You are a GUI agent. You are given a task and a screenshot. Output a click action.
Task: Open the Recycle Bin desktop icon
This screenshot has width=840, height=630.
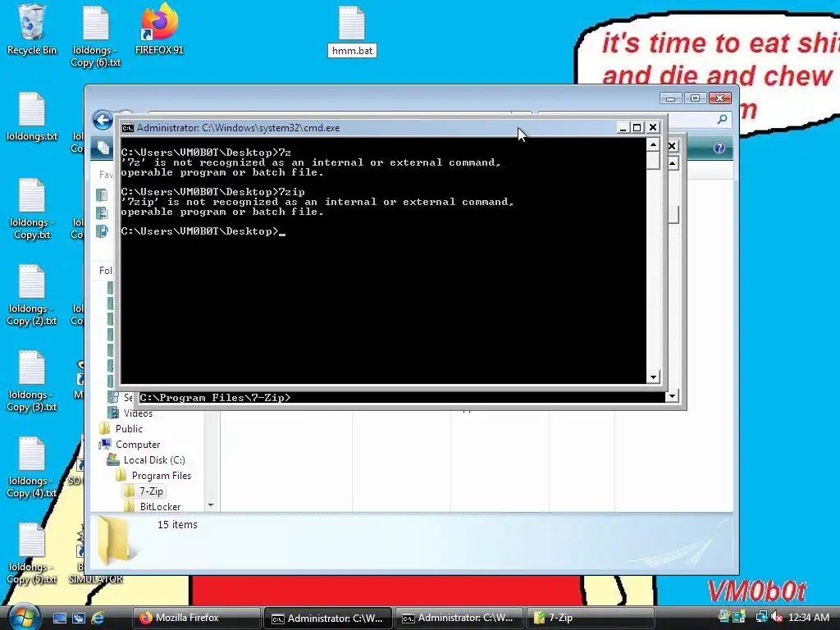coord(31,30)
